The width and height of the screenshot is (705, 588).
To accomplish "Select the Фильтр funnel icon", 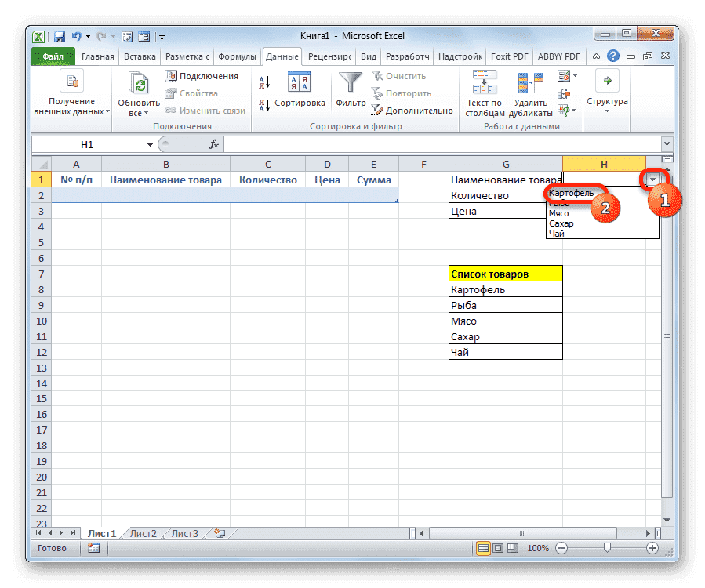I will (350, 82).
